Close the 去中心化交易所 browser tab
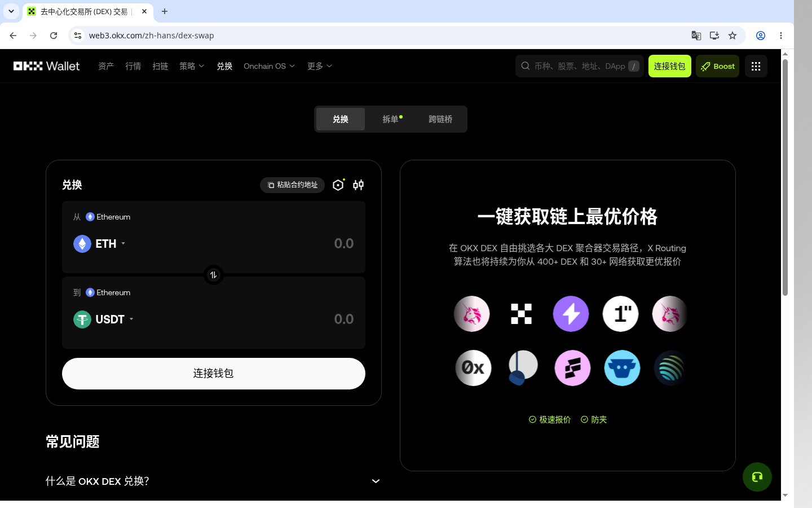This screenshot has height=508, width=812. click(x=144, y=11)
